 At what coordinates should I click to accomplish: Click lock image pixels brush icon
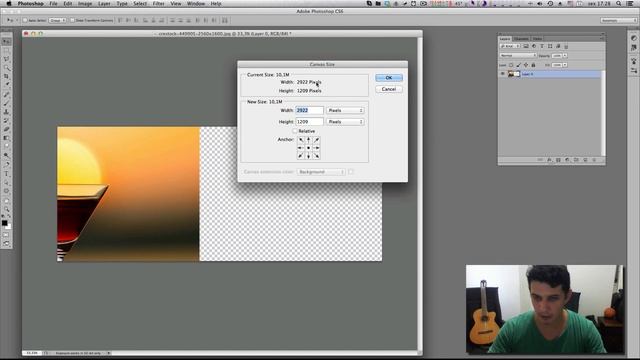tap(518, 65)
